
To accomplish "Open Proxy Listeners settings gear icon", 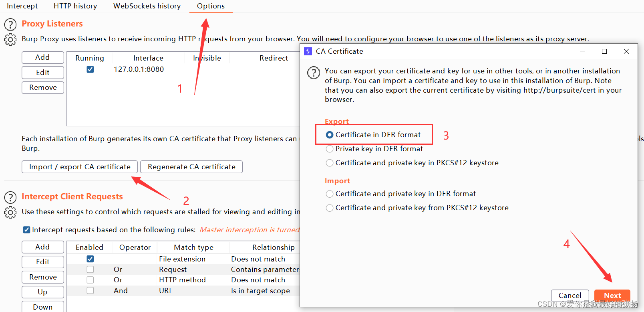I will pyautogui.click(x=10, y=40).
